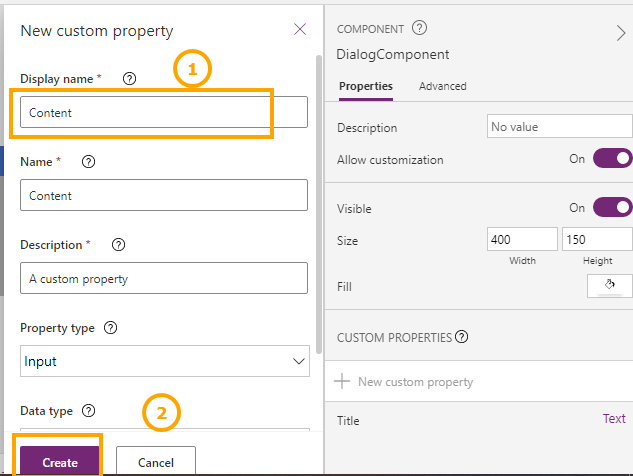
Task: Click help icon beside Property type
Action: pyautogui.click(x=110, y=327)
